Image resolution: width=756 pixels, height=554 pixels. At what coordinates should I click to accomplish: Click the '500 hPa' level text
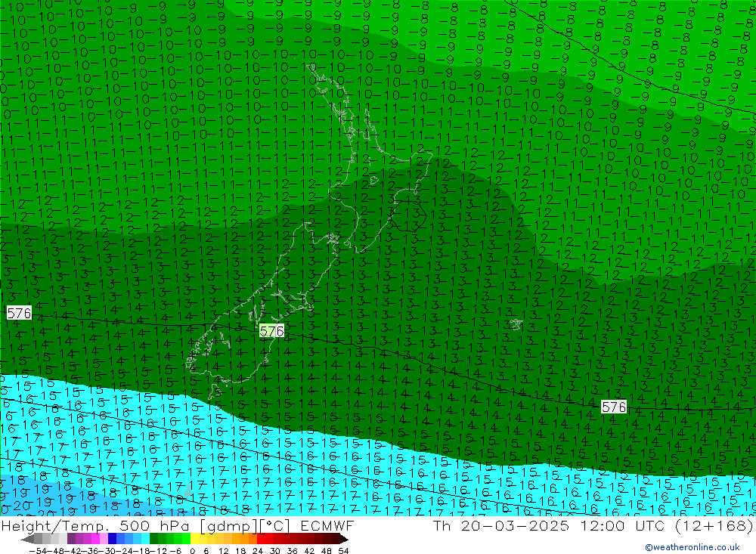[x=153, y=525]
